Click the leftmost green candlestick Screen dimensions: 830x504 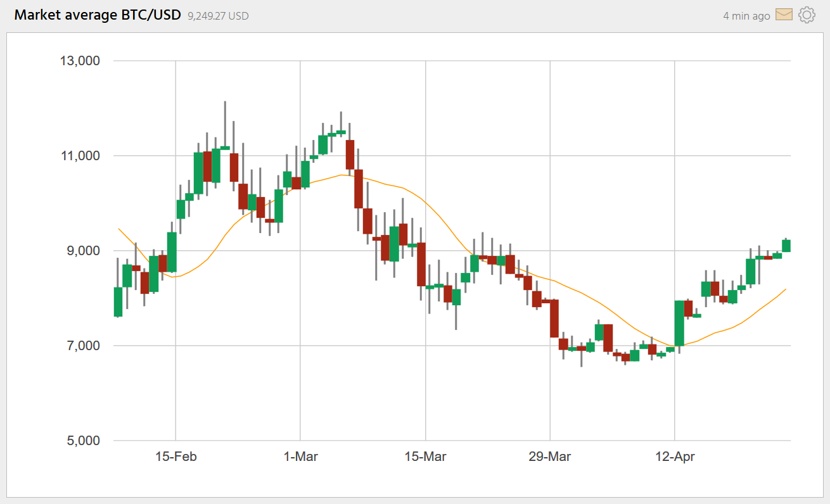coord(118,301)
